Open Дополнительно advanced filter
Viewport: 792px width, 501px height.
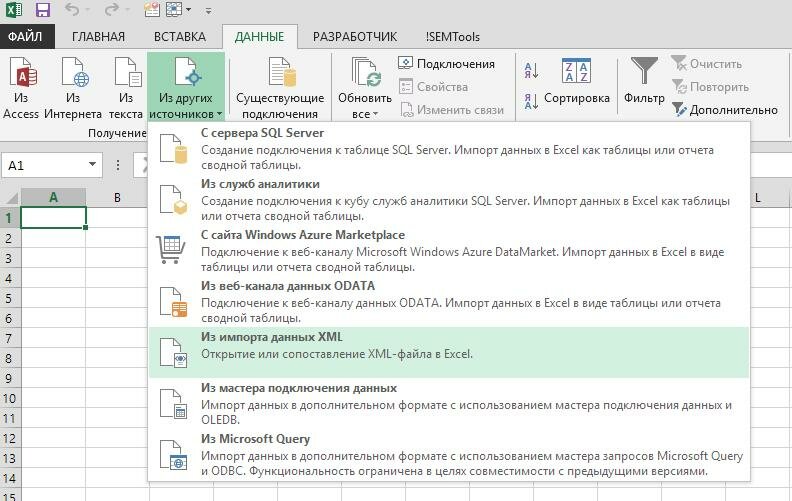coord(725,110)
